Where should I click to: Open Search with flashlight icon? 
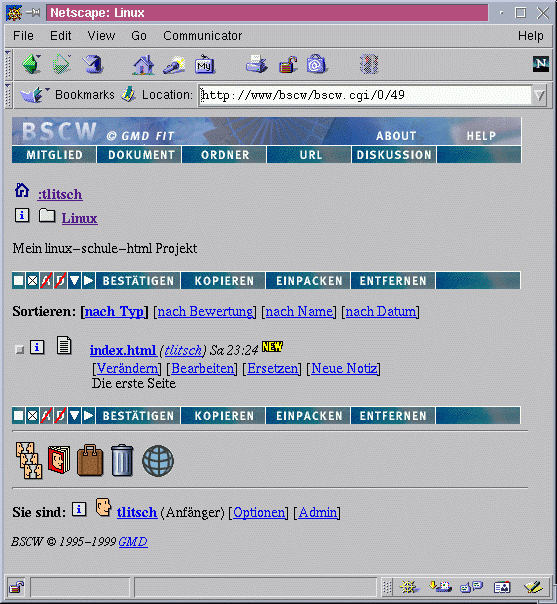coord(174,65)
